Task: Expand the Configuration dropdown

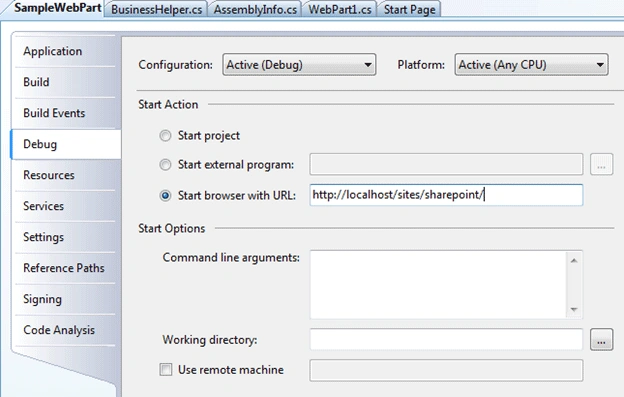Action: click(x=299, y=64)
